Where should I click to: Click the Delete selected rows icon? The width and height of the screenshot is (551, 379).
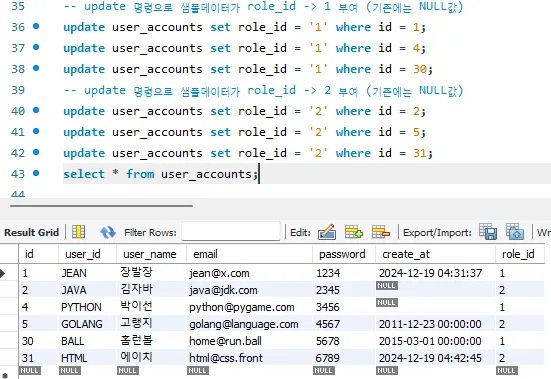(x=381, y=232)
